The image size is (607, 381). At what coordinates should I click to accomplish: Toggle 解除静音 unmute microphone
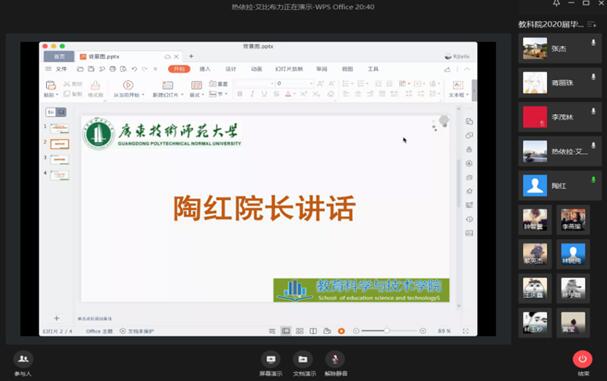335,359
